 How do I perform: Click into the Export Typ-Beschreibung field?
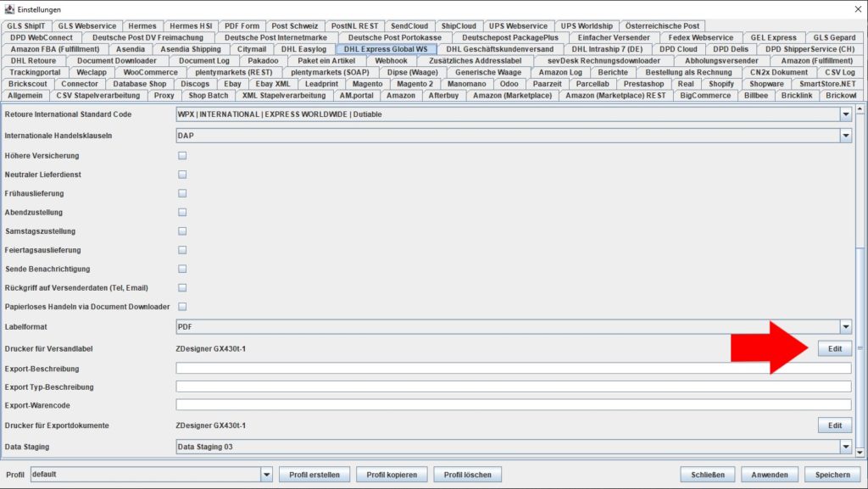click(x=513, y=386)
